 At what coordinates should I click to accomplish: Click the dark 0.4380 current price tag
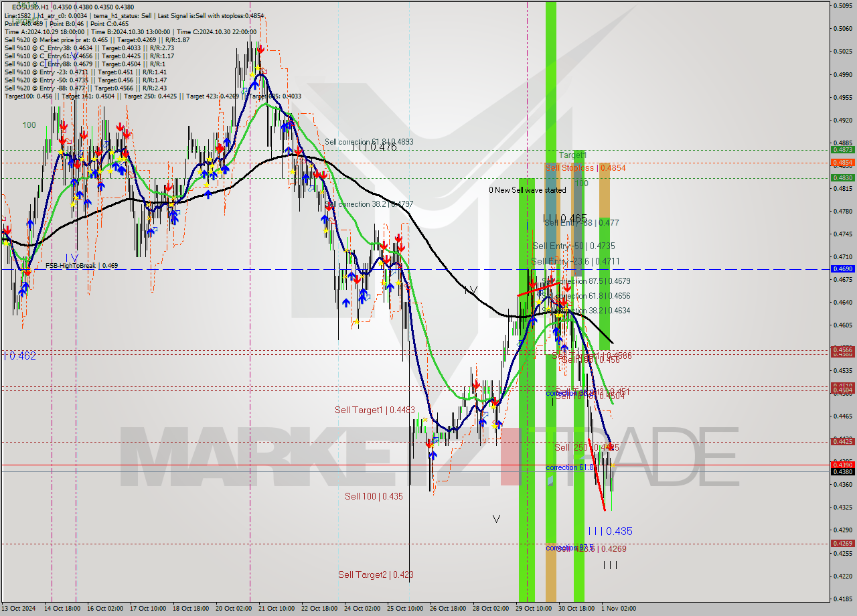[842, 471]
